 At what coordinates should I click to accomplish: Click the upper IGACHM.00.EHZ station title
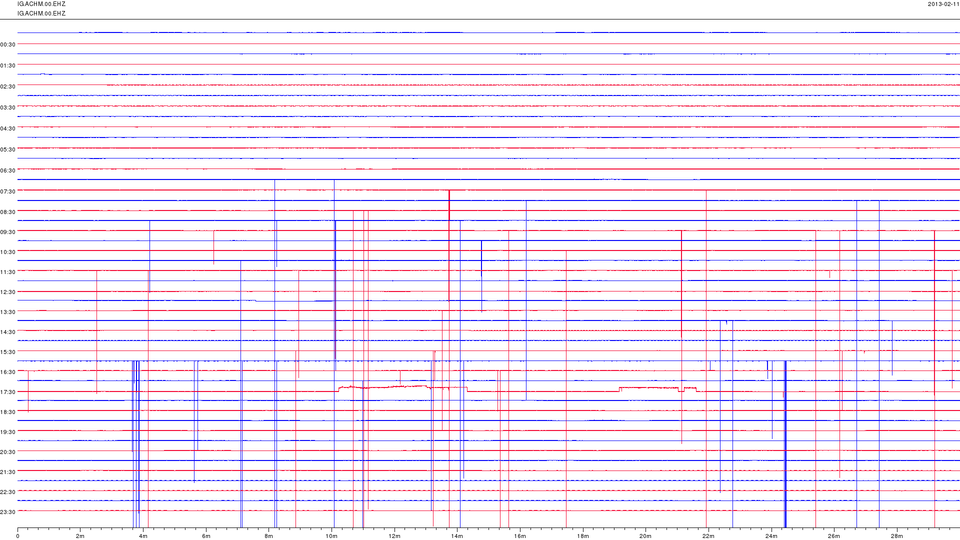pos(42,4)
